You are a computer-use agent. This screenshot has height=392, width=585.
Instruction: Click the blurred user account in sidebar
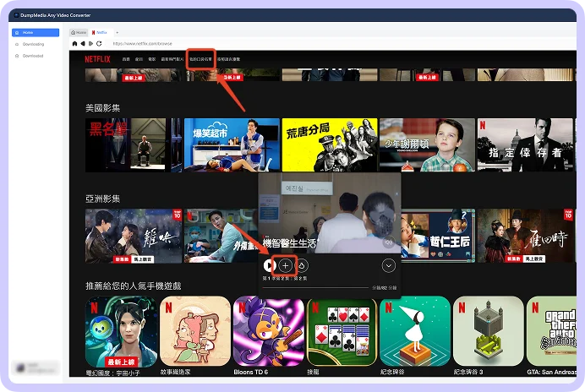point(36,367)
